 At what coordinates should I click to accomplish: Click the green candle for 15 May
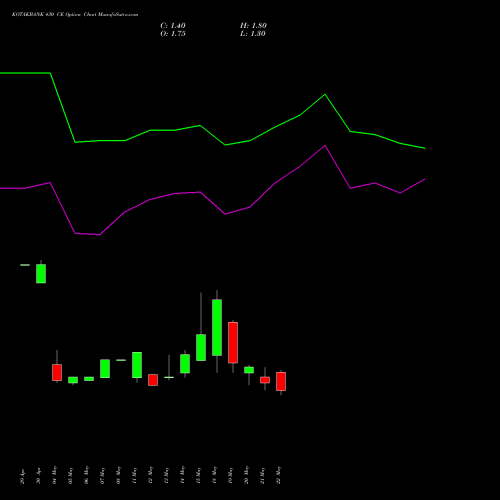[x=201, y=347]
